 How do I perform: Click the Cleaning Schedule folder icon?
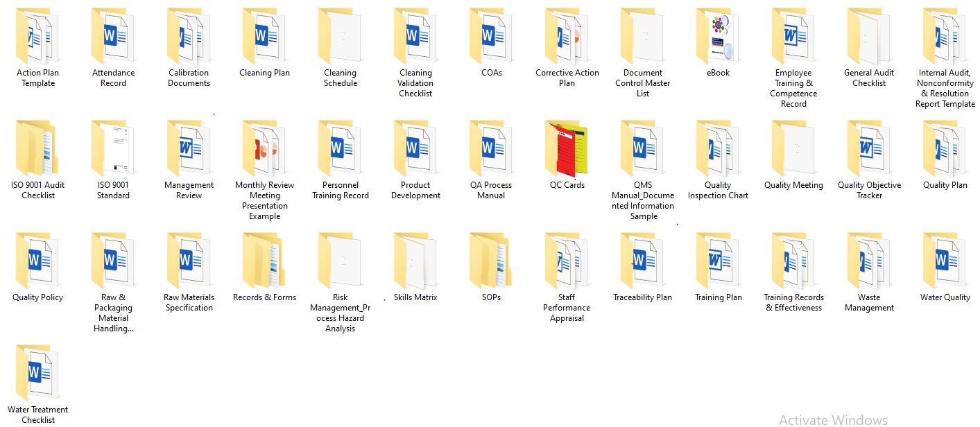[340, 37]
